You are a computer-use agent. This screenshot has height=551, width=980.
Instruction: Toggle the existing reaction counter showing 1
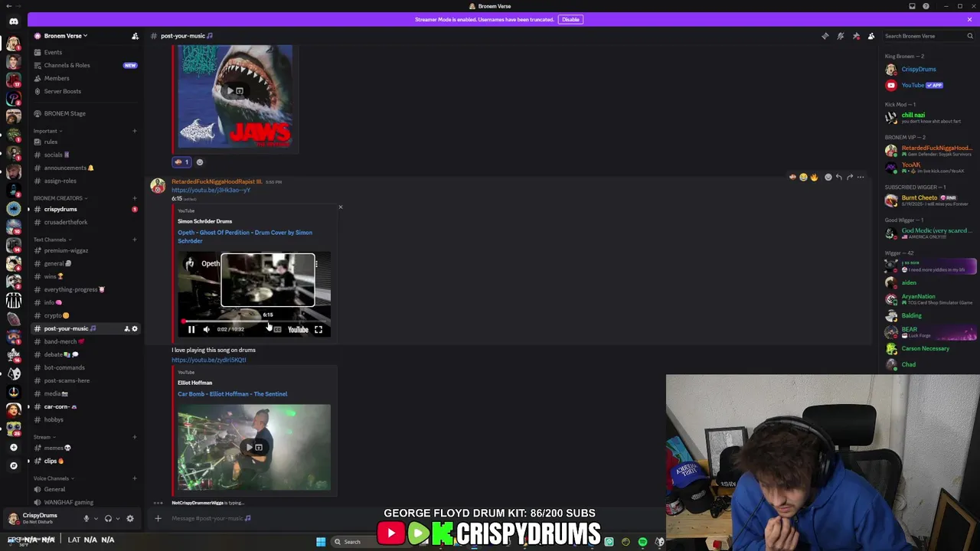click(x=181, y=162)
